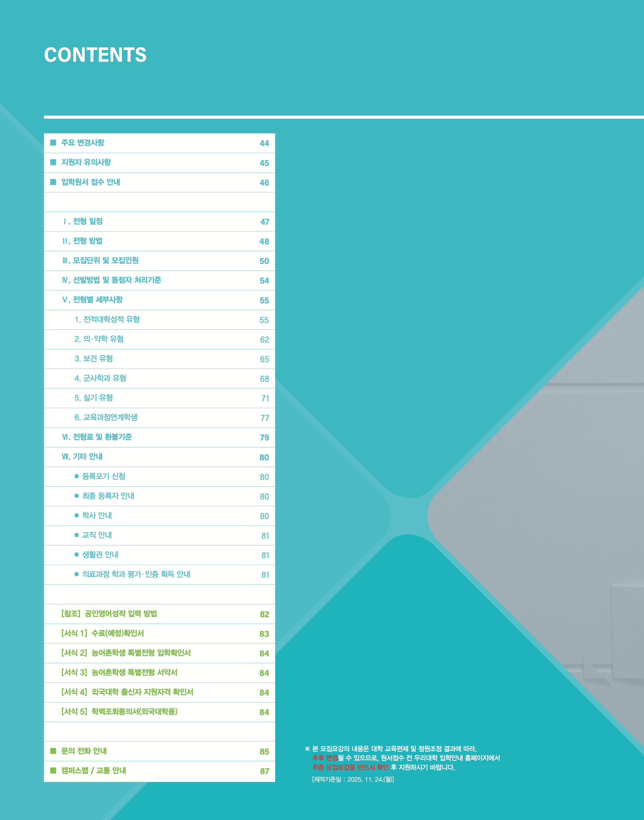Click round bullet before 등록포기 신청
The width and height of the screenshot is (644, 820).
(x=77, y=476)
